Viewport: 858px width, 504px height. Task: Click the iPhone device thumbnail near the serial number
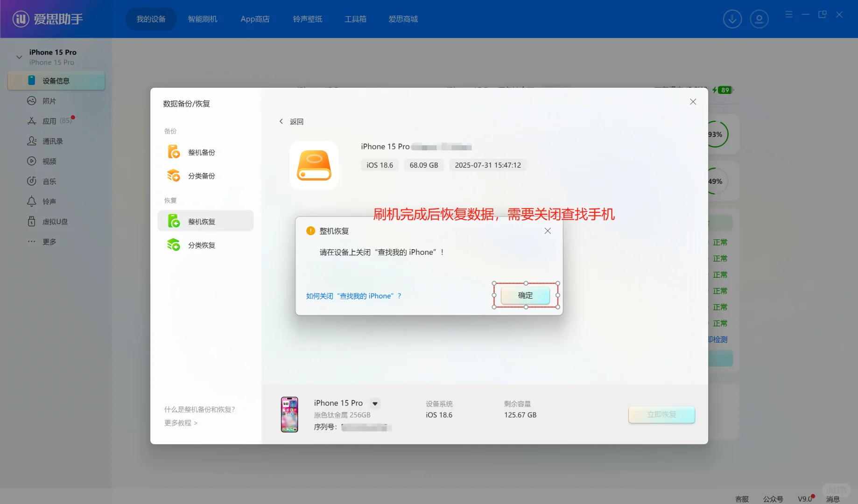[289, 414]
